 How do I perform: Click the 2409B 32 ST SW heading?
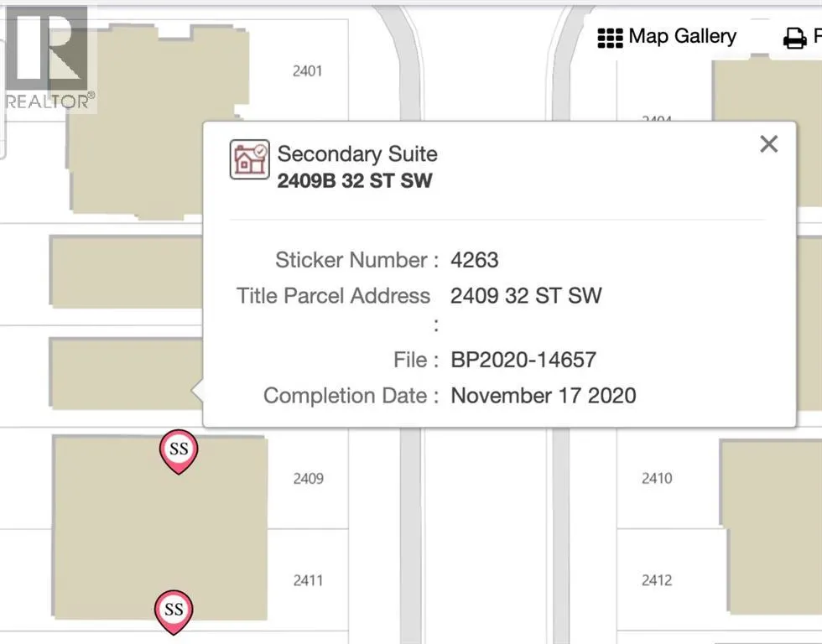tap(355, 180)
